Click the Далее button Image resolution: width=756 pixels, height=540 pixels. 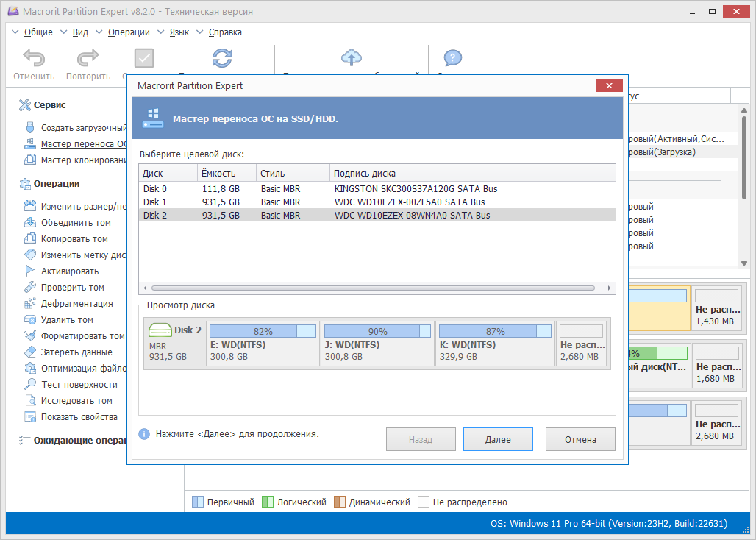point(498,439)
